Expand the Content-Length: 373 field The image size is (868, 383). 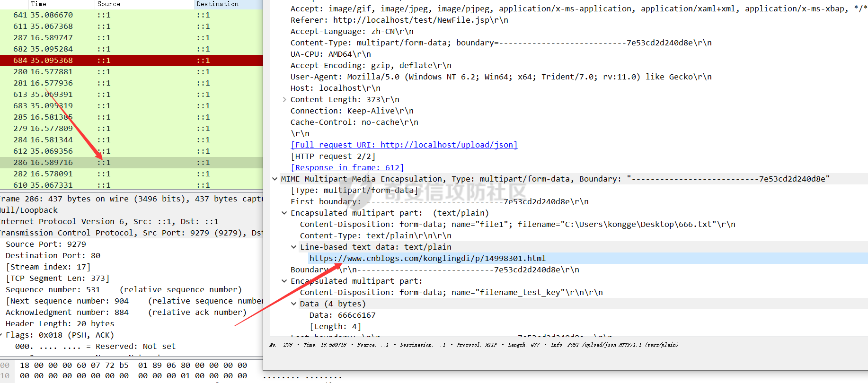[284, 99]
